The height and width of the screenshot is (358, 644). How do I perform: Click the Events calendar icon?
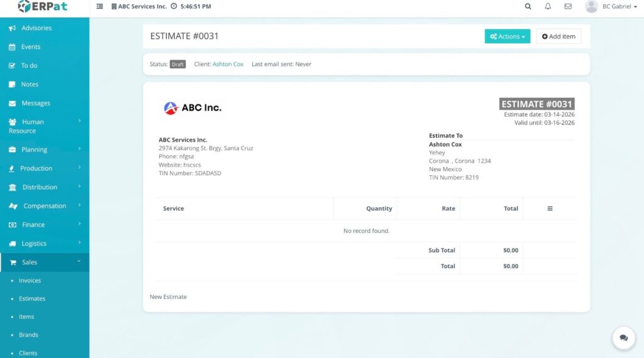13,47
